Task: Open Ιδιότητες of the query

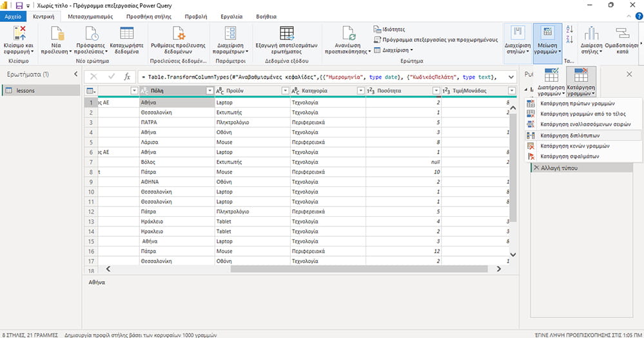Action: click(389, 29)
